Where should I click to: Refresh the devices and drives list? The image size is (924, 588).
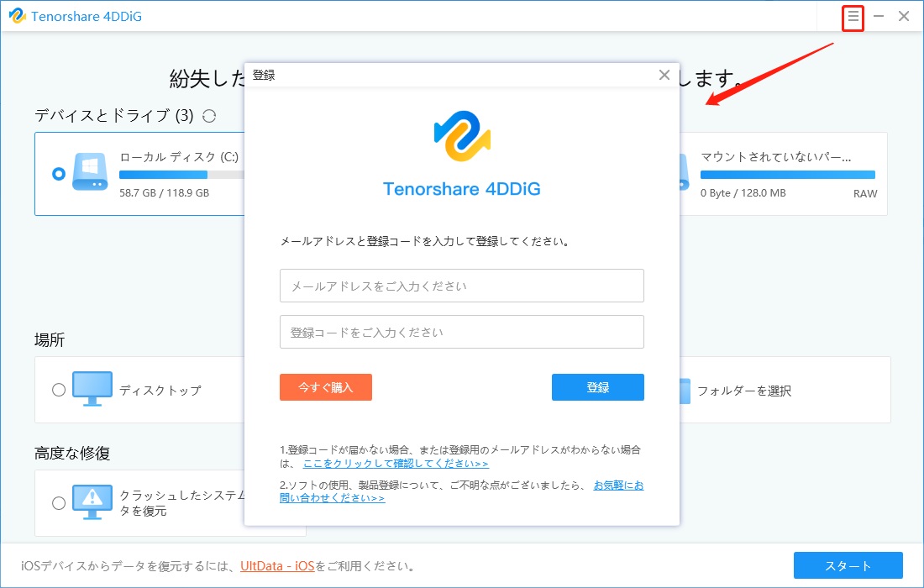coord(209,116)
